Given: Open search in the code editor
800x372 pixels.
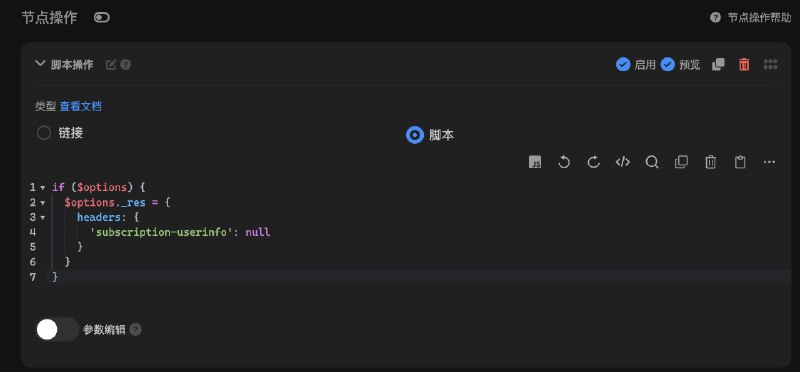Looking at the screenshot, I should [x=652, y=162].
